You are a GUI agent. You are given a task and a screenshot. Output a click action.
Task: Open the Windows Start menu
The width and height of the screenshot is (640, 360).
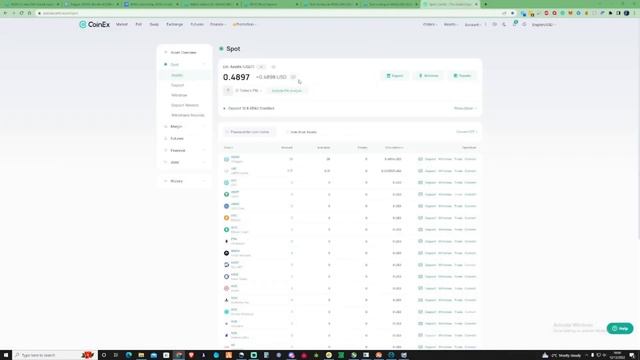6,355
